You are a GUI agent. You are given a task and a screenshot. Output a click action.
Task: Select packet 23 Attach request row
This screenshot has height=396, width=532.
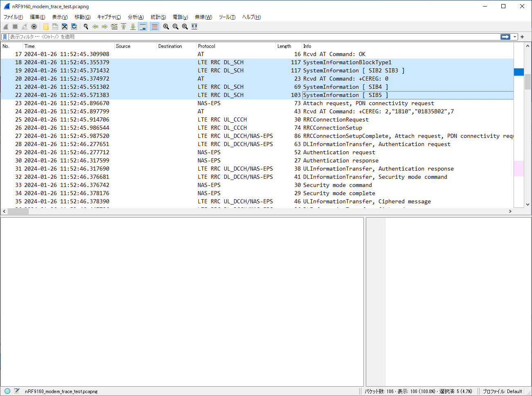point(257,103)
